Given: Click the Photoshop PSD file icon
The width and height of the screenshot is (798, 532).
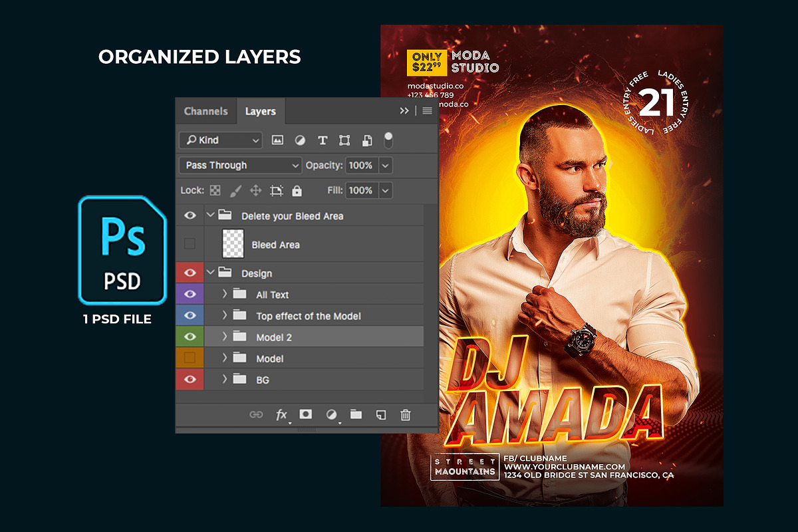Looking at the screenshot, I should pyautogui.click(x=122, y=250).
